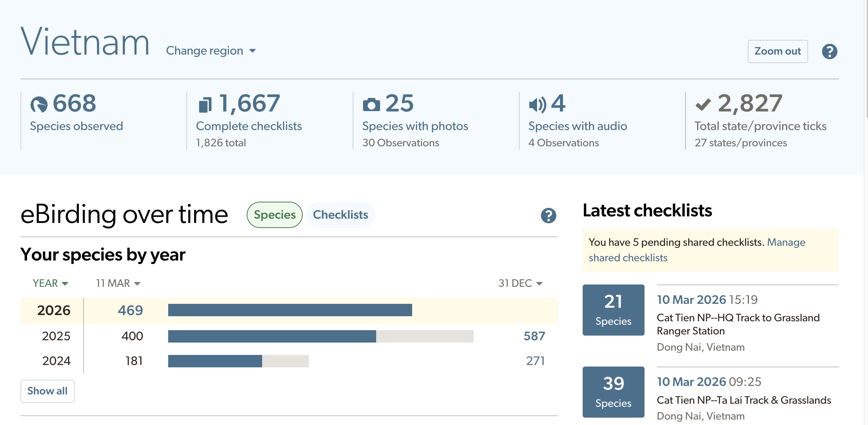
Task: Switch to the Checklists toggle pill
Action: point(340,215)
